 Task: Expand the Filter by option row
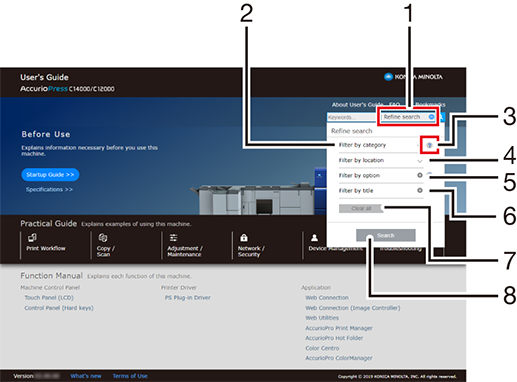(381, 175)
